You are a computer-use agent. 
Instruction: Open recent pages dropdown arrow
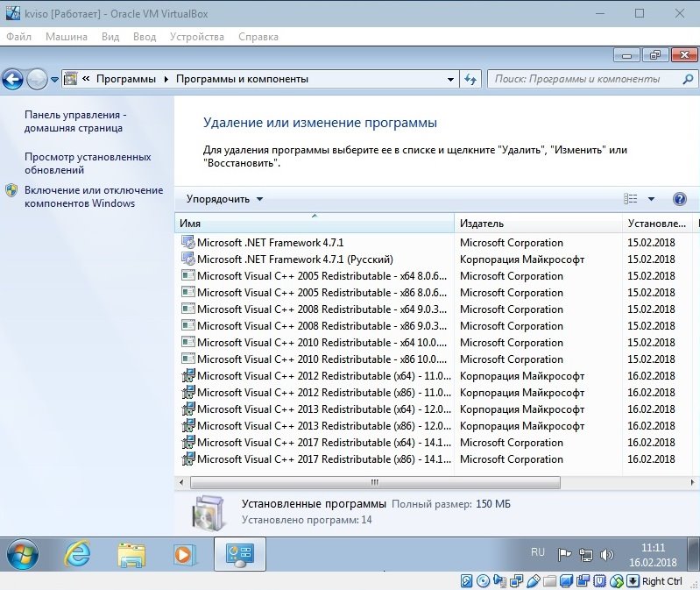[54, 80]
